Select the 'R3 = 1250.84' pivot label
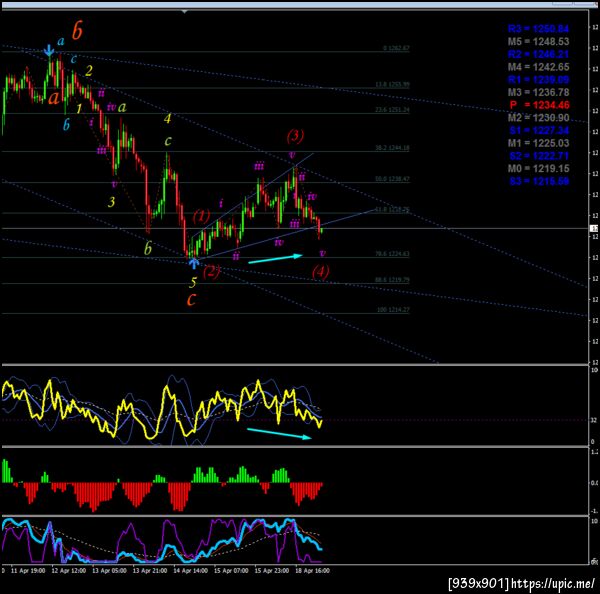This screenshot has height=594, width=600. [538, 29]
